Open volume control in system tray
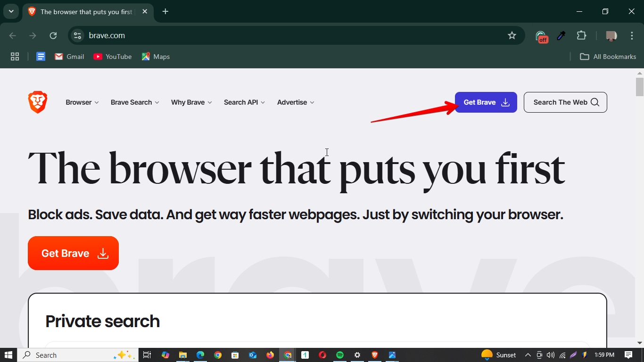This screenshot has width=644, height=362. [x=551, y=355]
